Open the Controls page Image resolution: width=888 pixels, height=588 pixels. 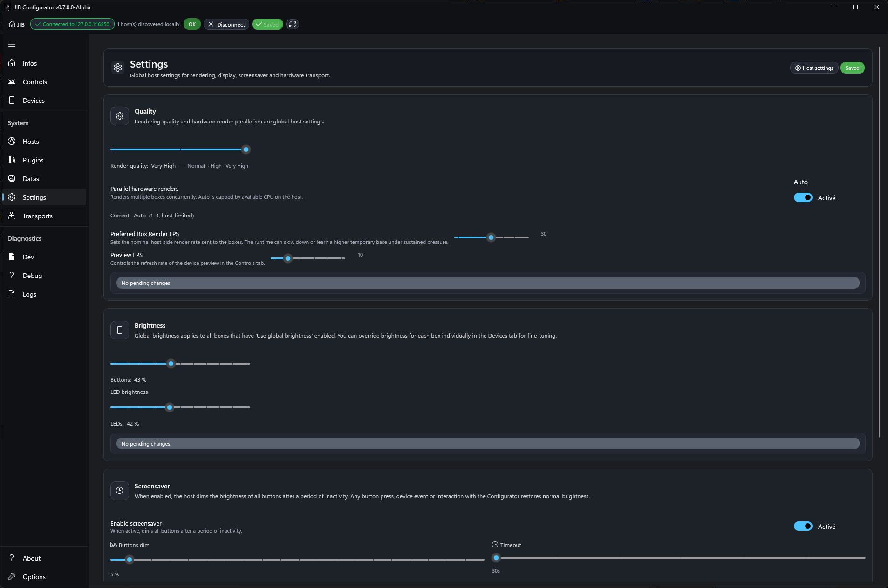(44, 82)
